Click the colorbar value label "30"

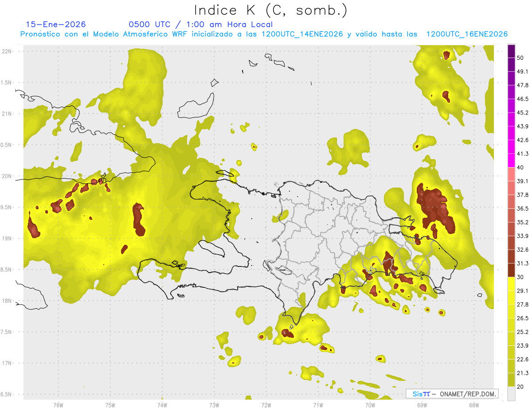[x=521, y=277]
